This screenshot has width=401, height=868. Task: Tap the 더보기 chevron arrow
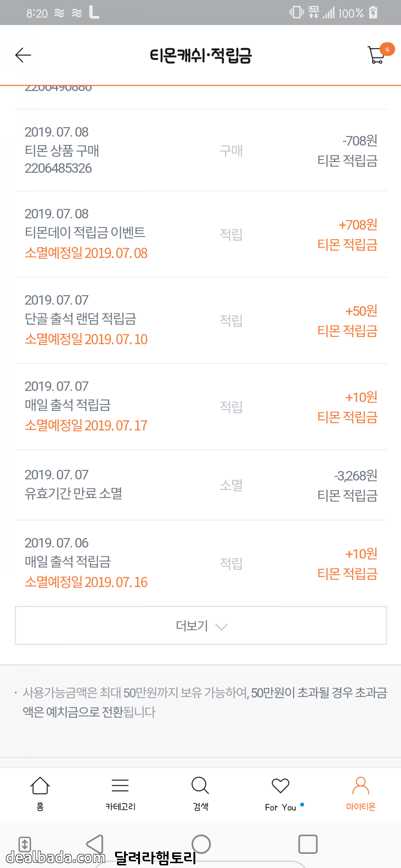(222, 627)
